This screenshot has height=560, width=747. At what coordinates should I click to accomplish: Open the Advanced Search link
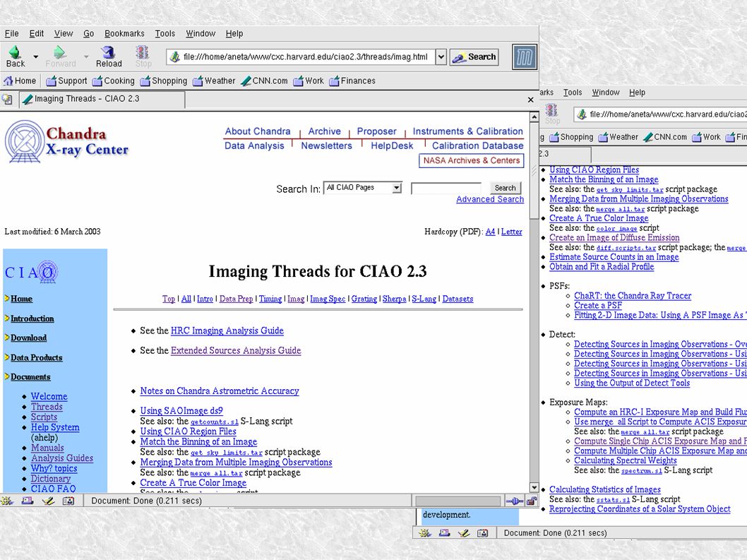[x=490, y=199]
